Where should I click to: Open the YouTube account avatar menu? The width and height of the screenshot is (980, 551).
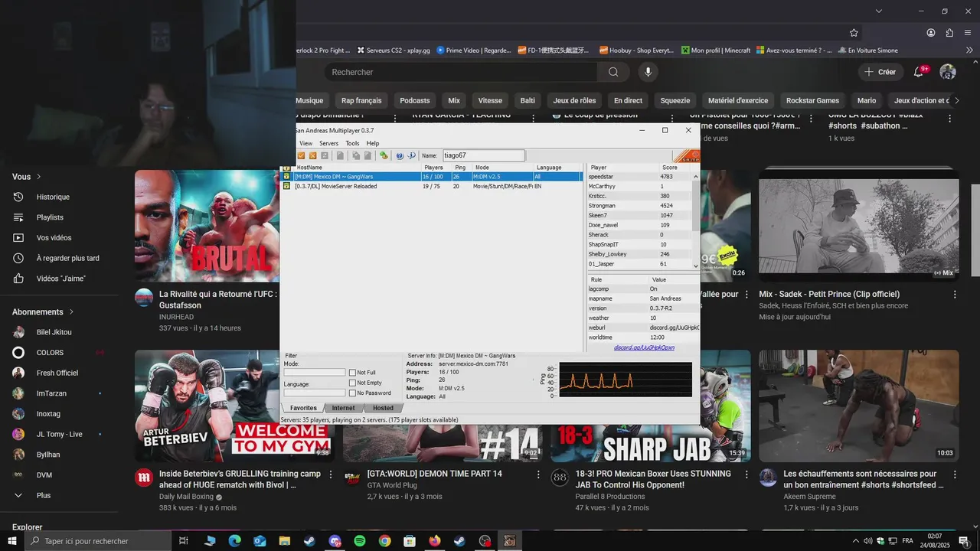tap(948, 72)
